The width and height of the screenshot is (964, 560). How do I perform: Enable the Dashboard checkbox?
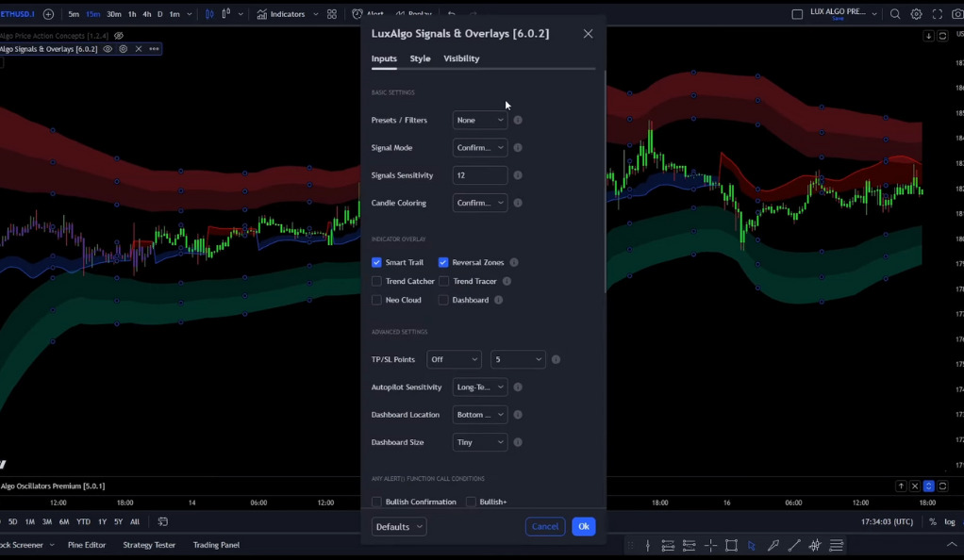442,300
